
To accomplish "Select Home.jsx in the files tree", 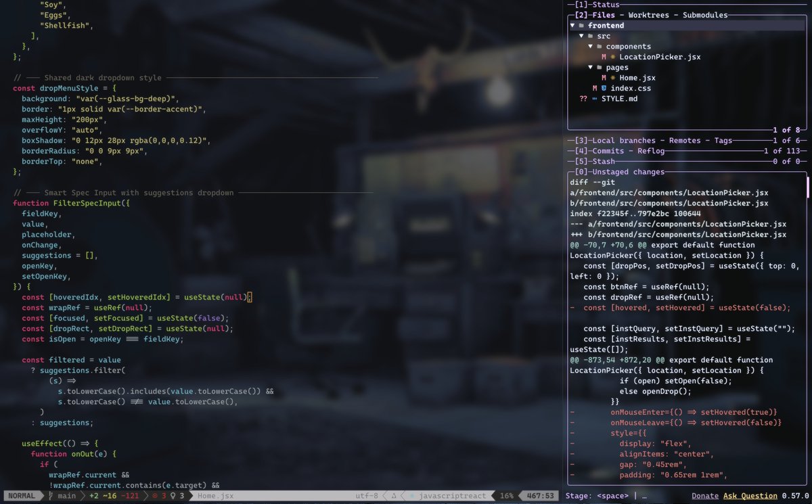I will click(x=637, y=78).
